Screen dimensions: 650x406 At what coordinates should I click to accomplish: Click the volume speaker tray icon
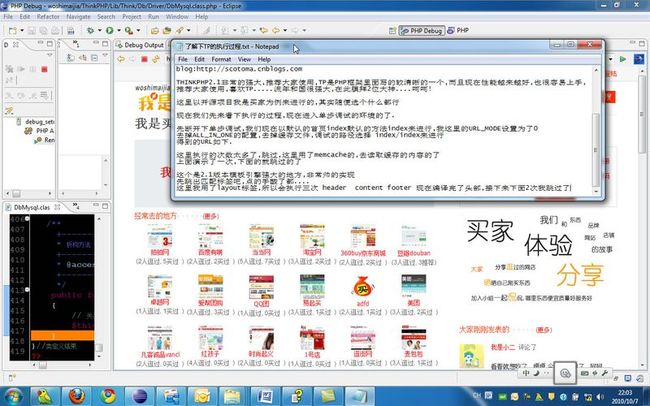click(x=600, y=397)
